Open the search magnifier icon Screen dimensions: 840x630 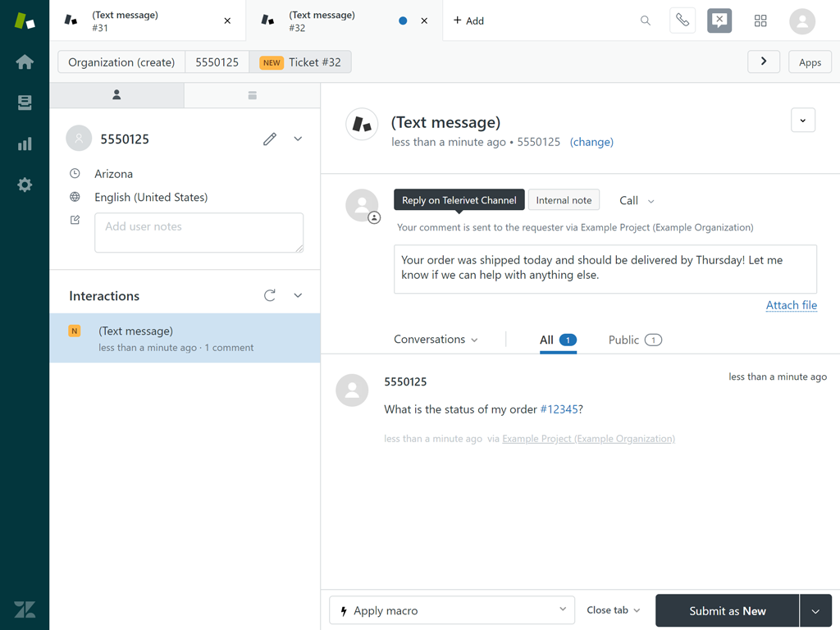point(646,21)
